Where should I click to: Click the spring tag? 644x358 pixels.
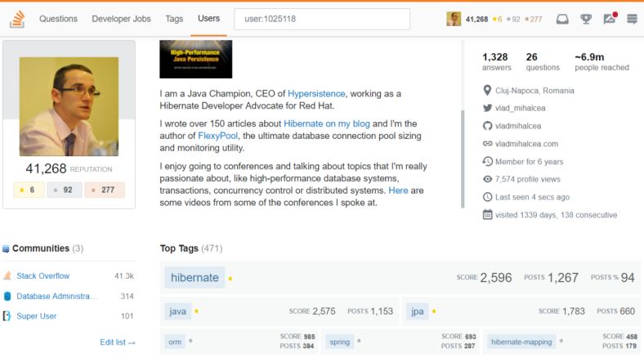point(340,342)
